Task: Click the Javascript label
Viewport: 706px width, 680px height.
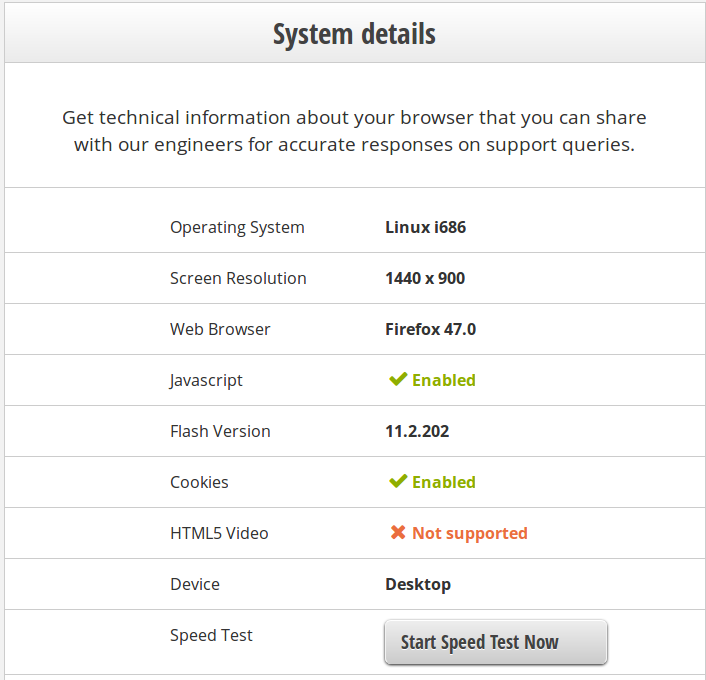Action: pyautogui.click(x=206, y=381)
